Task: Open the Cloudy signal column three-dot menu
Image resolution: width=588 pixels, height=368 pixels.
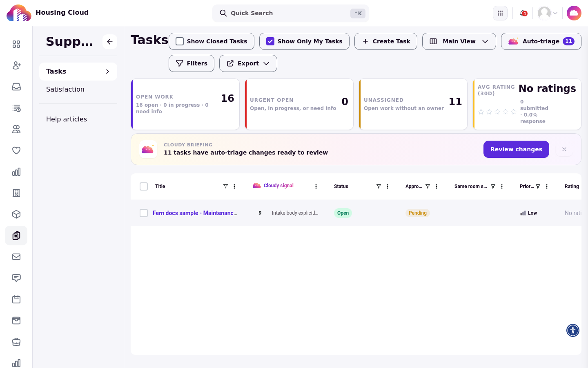Action: click(x=316, y=186)
